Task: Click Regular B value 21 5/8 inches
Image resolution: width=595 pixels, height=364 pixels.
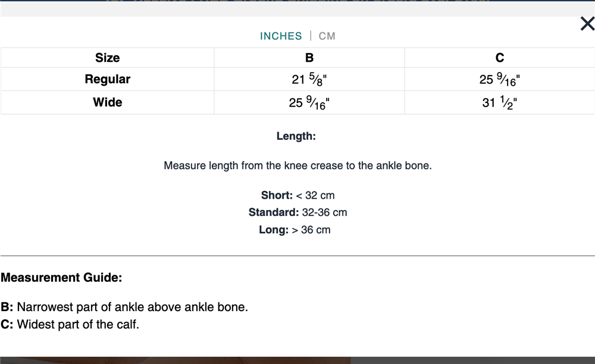Action: [309, 79]
